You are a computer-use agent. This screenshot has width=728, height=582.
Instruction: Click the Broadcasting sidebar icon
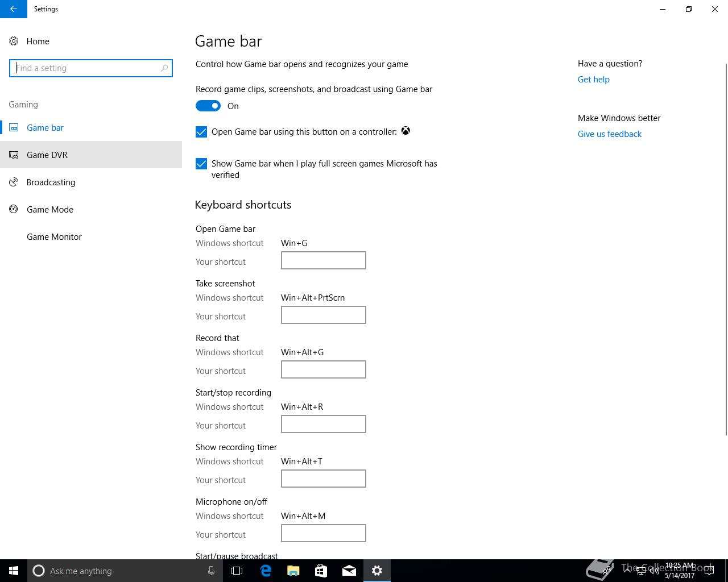(x=14, y=182)
